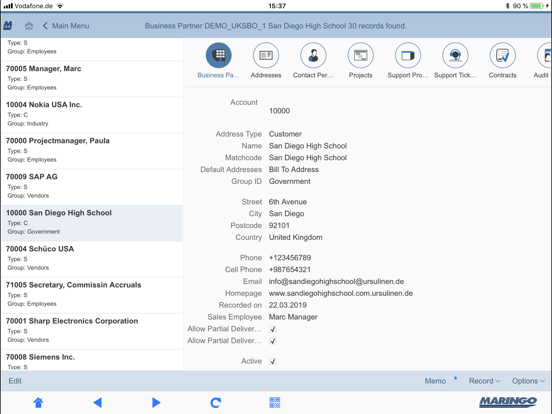Image resolution: width=552 pixels, height=414 pixels.
Task: Expand the Record dropdown menu
Action: (484, 381)
